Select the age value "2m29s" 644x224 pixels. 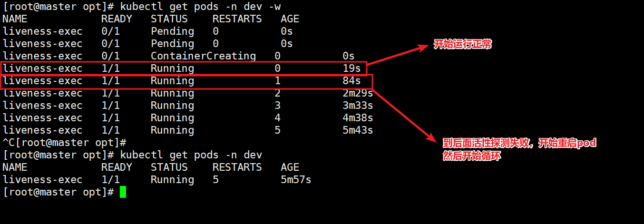click(x=358, y=93)
